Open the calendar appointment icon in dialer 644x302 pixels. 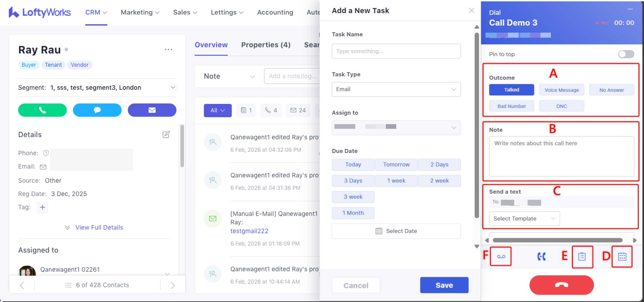[x=622, y=256]
